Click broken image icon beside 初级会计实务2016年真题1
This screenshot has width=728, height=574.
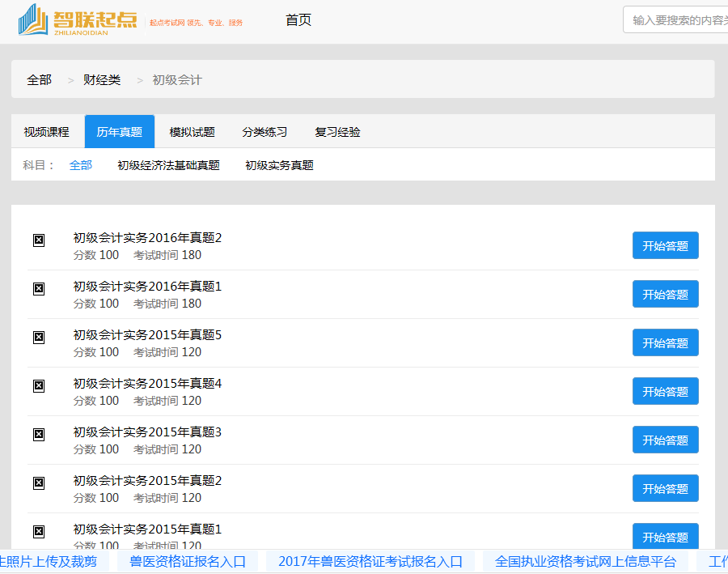pos(39,288)
